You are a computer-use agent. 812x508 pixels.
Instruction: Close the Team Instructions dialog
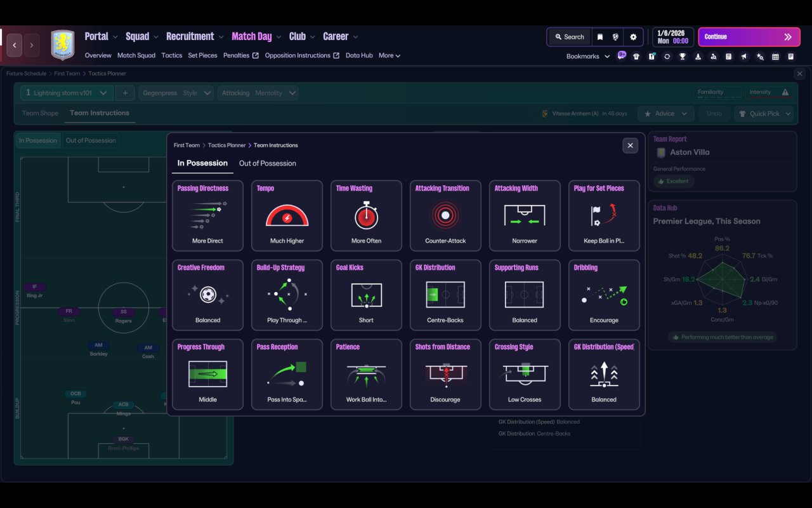(630, 145)
